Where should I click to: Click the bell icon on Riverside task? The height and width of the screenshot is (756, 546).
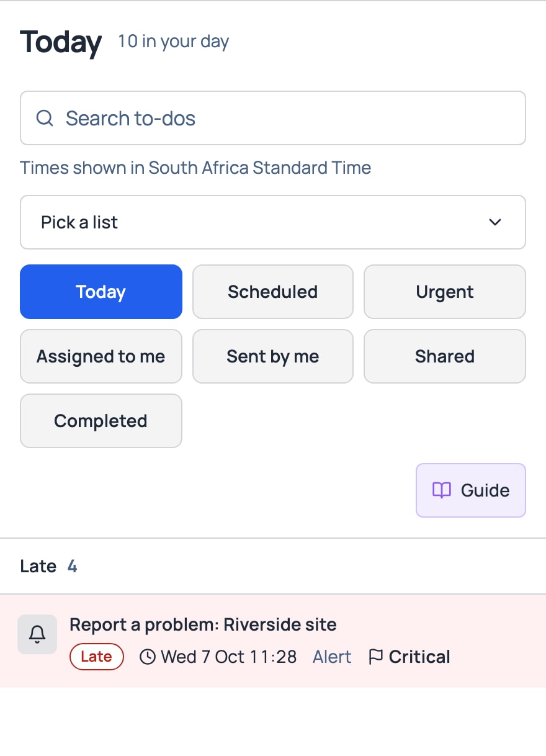(37, 634)
